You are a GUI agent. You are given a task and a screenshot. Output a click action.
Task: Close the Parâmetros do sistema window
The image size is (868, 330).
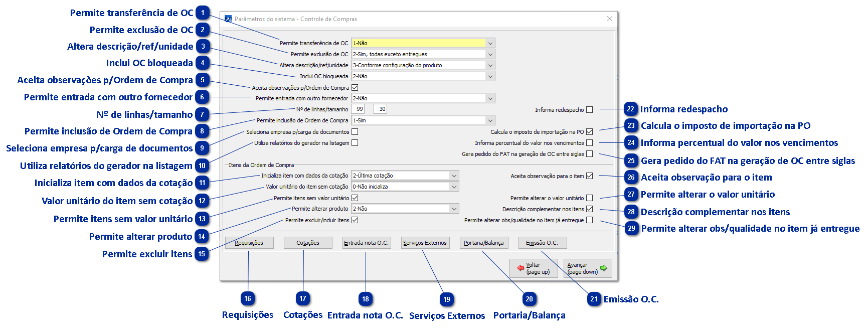point(610,19)
